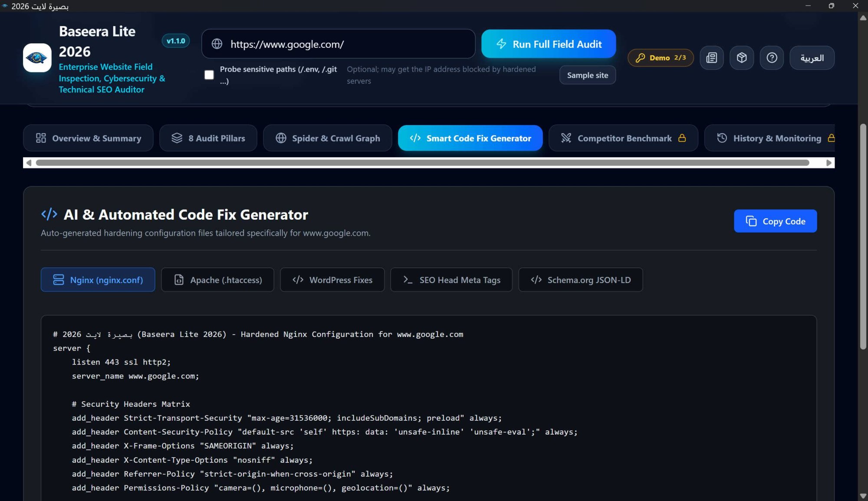
Task: Enable the Probe sensitive paths checkbox
Action: pos(209,75)
